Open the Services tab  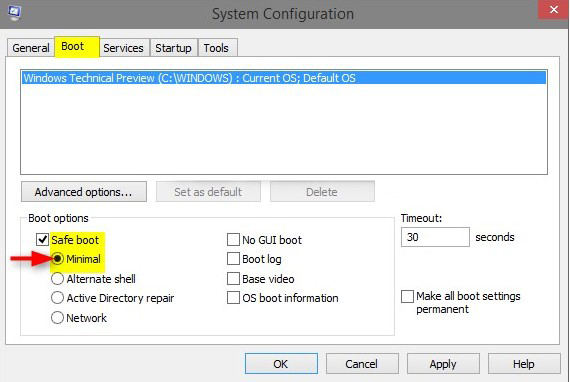pos(123,48)
